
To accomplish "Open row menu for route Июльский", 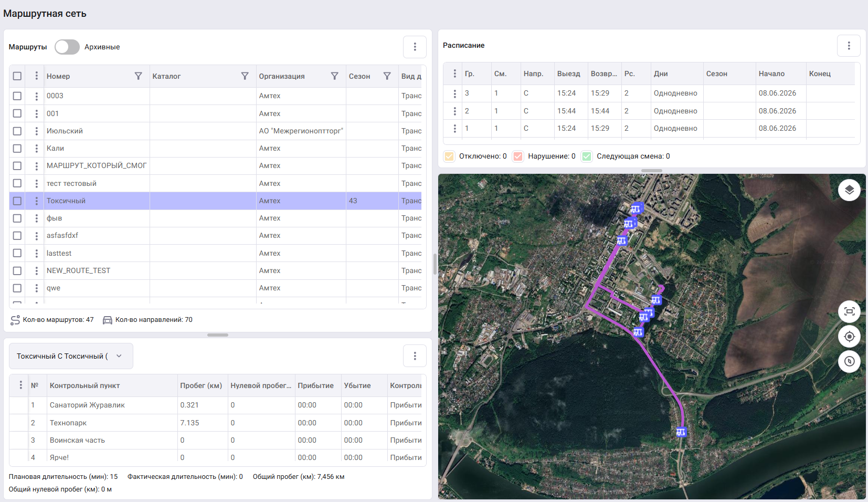I will click(x=36, y=131).
